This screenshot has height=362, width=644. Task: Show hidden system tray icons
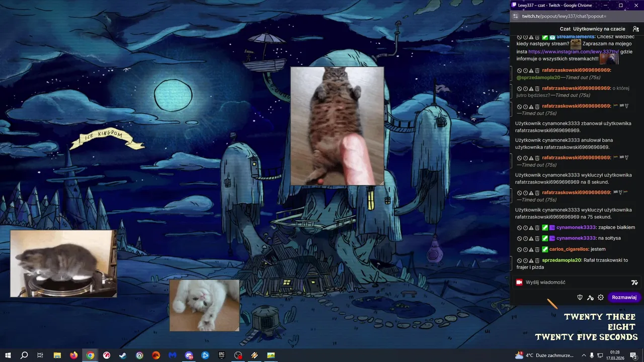point(584,355)
